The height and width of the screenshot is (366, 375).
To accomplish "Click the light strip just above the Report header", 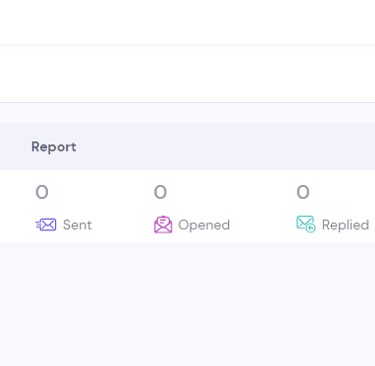I will 187,113.
